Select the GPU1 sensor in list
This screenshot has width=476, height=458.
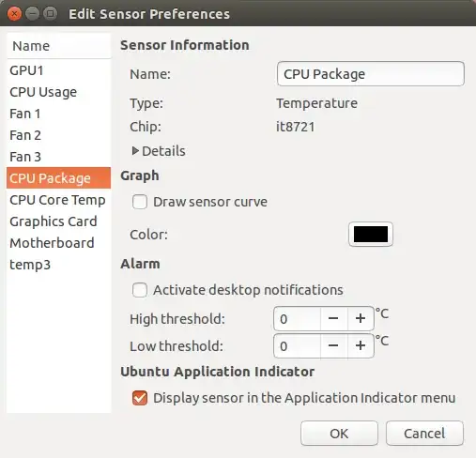coord(58,70)
